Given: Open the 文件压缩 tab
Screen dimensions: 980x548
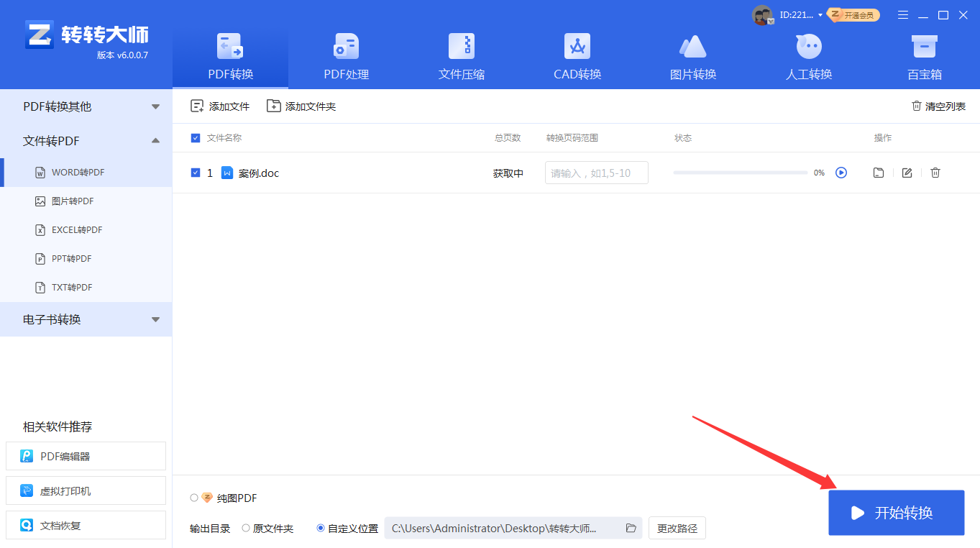Looking at the screenshot, I should pyautogui.click(x=462, y=58).
